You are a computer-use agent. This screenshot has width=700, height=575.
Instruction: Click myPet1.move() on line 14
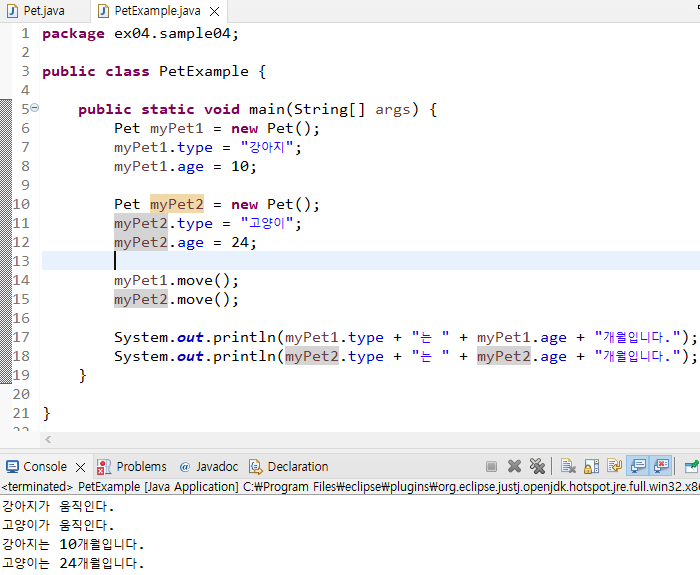click(176, 280)
